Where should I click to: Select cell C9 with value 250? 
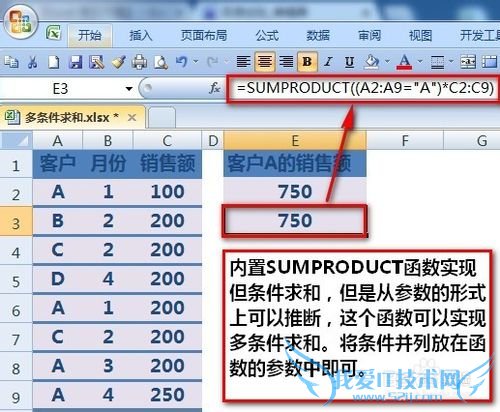[x=167, y=395]
